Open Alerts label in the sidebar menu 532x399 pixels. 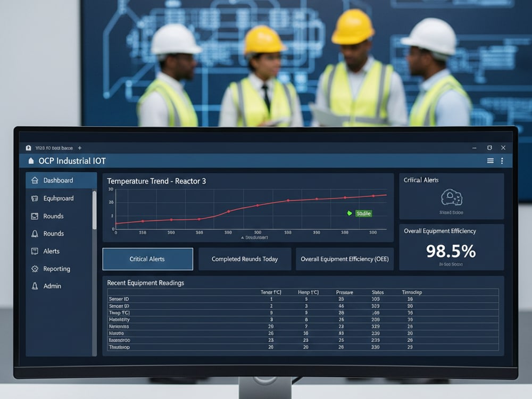(51, 251)
